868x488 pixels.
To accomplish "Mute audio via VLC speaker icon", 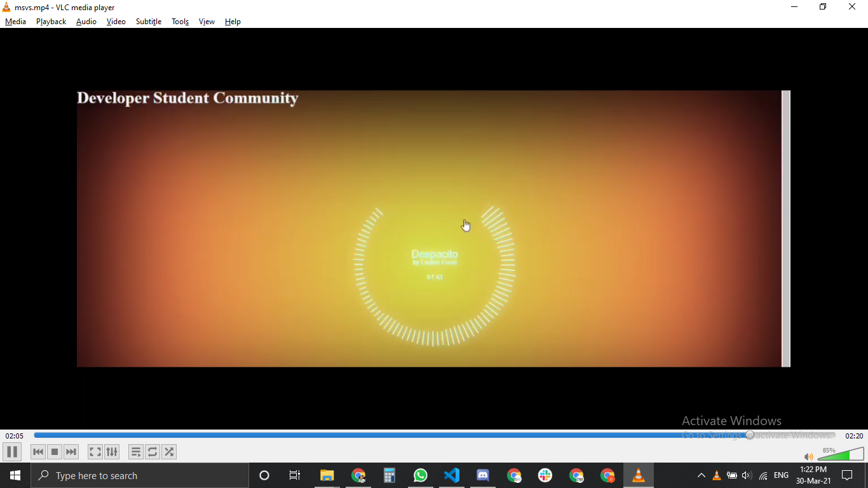I will (808, 456).
